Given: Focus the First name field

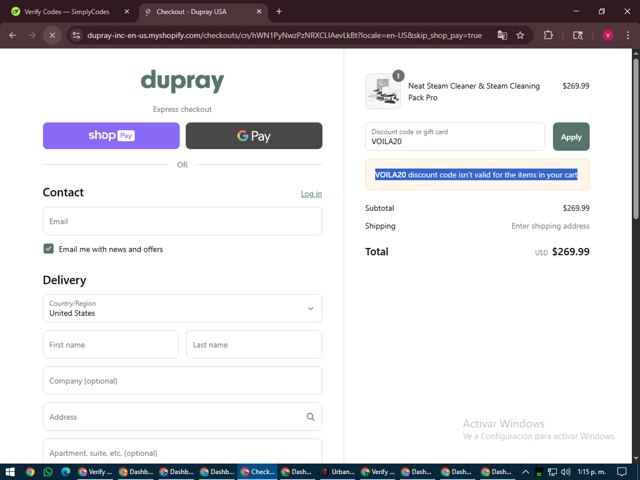Looking at the screenshot, I should pyautogui.click(x=111, y=344).
